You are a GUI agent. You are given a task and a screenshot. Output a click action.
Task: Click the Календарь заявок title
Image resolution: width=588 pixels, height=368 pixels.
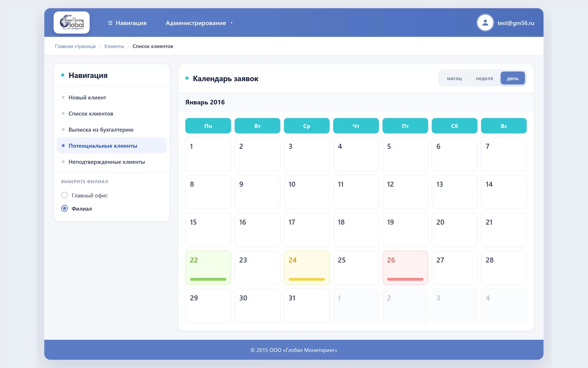226,79
